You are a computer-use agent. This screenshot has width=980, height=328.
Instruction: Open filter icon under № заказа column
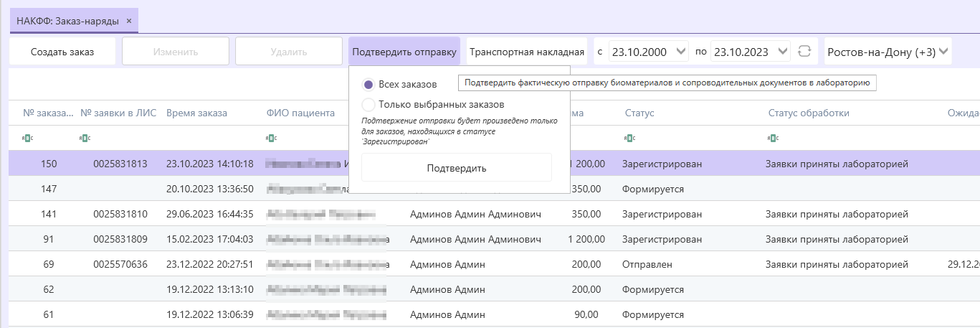coord(28,138)
